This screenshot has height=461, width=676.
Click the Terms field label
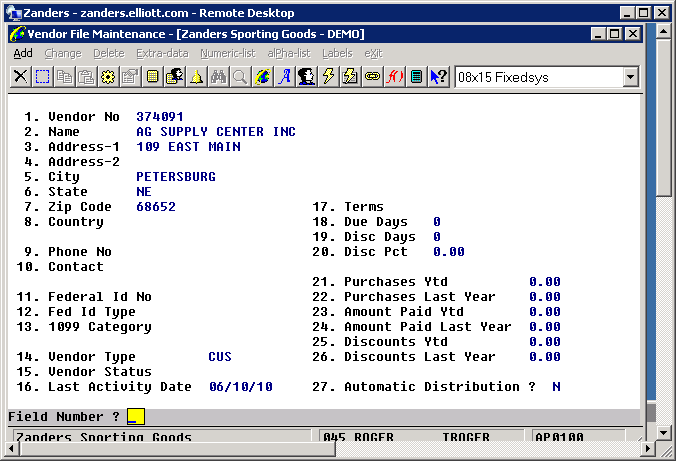click(x=363, y=207)
